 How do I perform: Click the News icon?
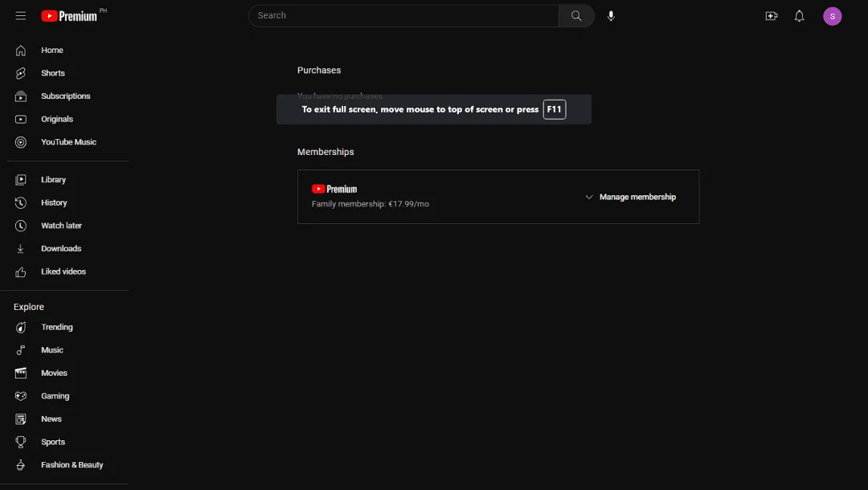click(x=20, y=419)
